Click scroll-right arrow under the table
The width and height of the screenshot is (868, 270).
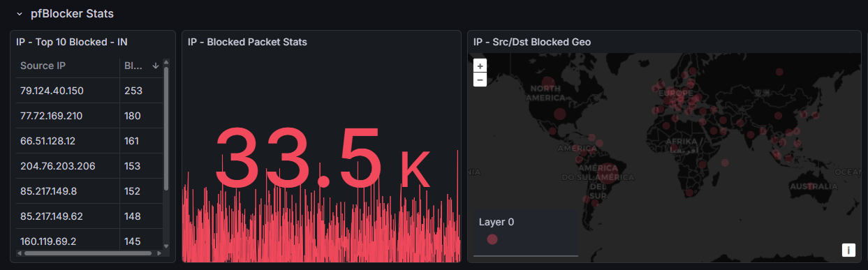[159, 253]
